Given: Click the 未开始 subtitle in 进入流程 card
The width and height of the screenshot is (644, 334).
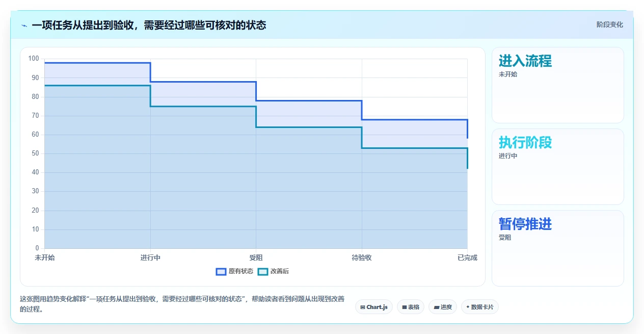Looking at the screenshot, I should coord(508,74).
